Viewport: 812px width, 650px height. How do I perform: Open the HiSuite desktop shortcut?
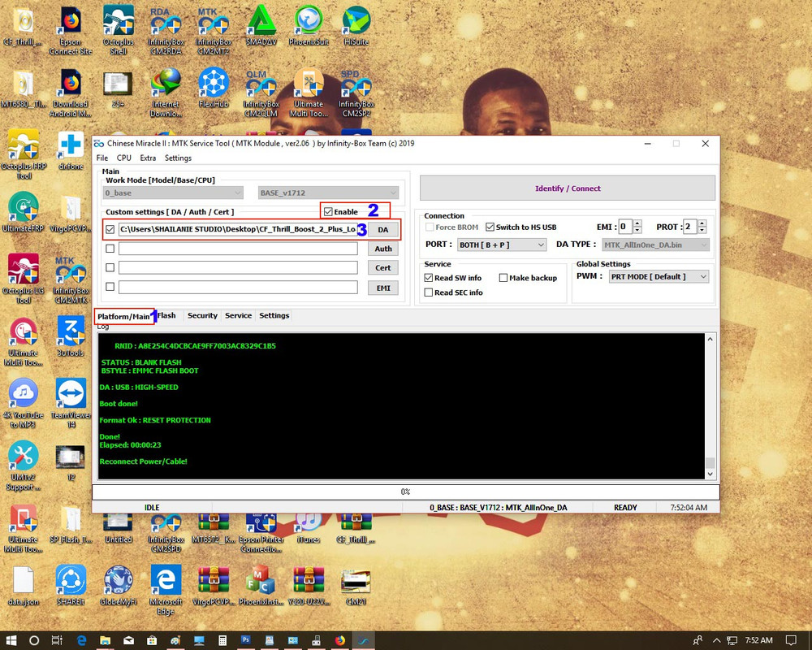pyautogui.click(x=356, y=25)
